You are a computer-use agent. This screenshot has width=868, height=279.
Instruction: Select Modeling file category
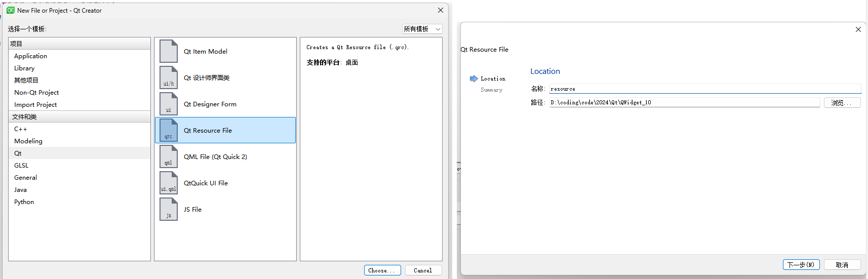[x=80, y=141]
